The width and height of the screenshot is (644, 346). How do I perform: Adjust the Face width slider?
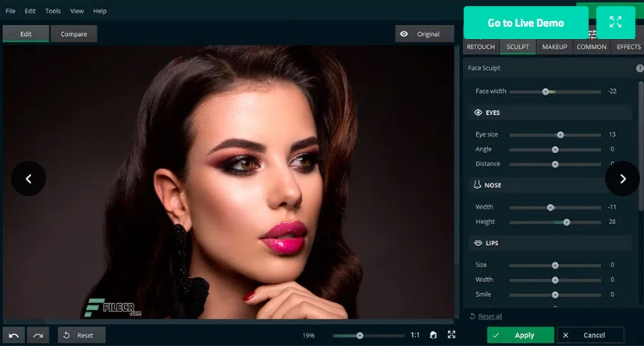[555, 91]
